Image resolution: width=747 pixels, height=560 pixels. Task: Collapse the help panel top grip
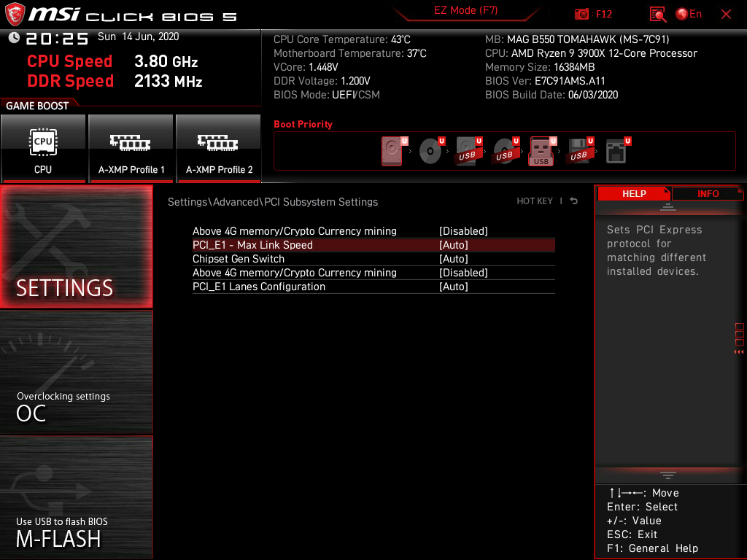[668, 206]
